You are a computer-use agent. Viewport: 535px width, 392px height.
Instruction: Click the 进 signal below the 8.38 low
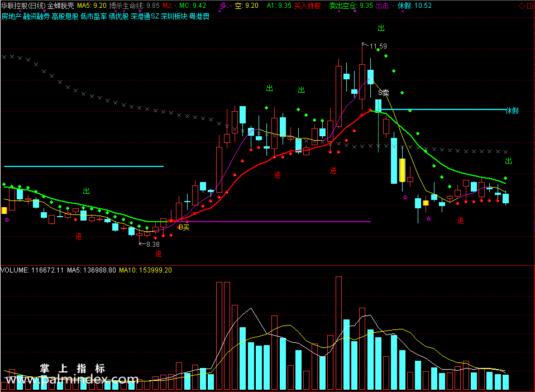pyautogui.click(x=158, y=254)
